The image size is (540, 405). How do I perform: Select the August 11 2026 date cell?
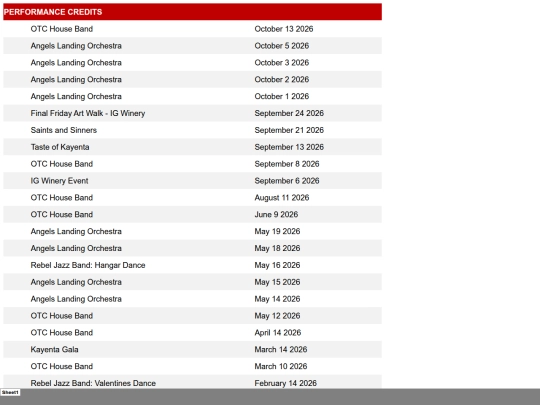pos(282,198)
